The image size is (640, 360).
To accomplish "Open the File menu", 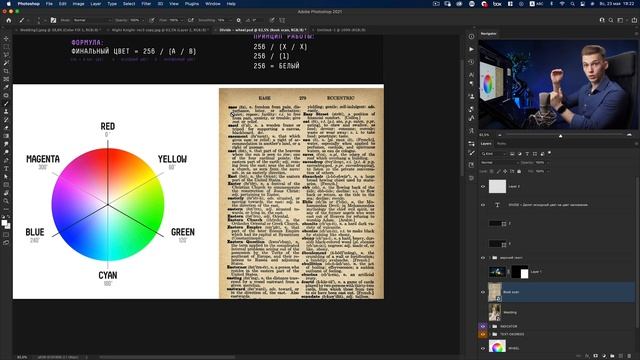I will pyautogui.click(x=49, y=4).
